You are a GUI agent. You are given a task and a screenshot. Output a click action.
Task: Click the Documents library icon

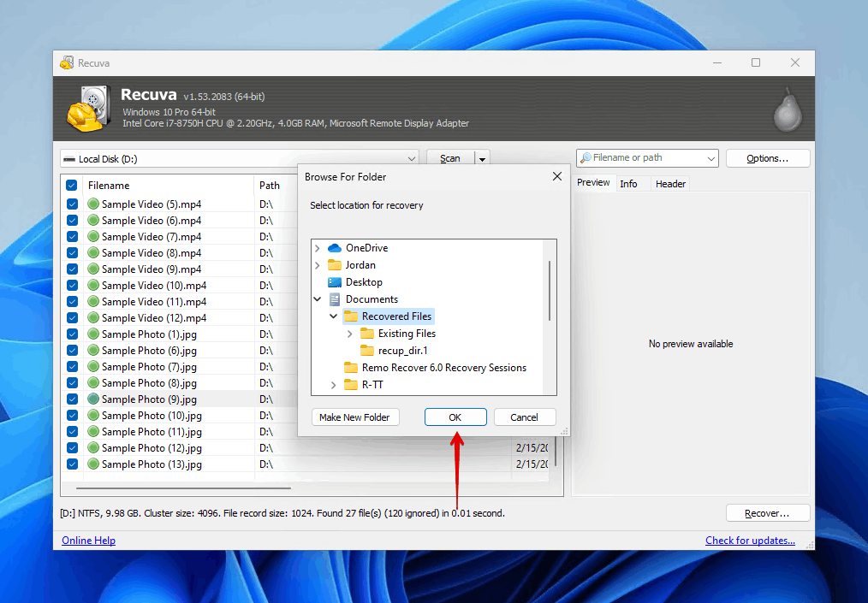[335, 299]
